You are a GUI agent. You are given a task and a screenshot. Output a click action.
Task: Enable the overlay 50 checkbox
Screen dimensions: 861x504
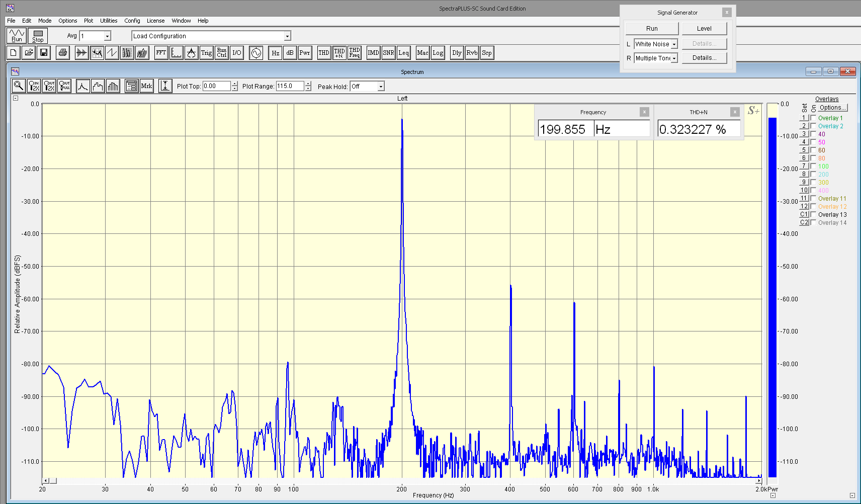(813, 142)
